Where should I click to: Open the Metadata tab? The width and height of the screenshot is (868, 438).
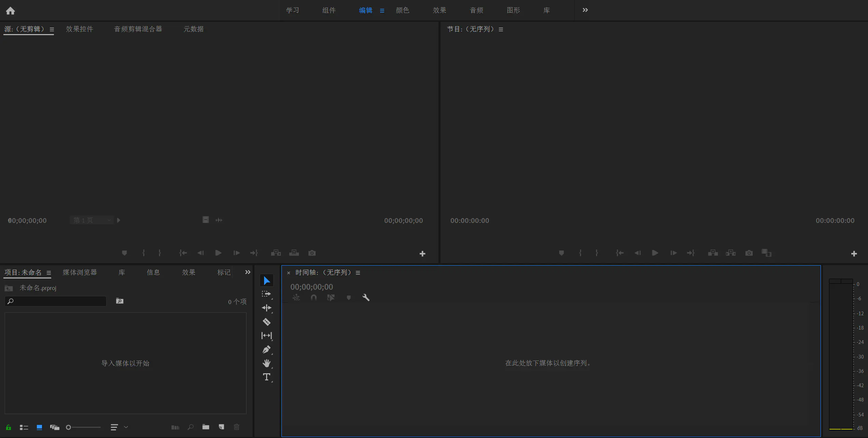[193, 29]
